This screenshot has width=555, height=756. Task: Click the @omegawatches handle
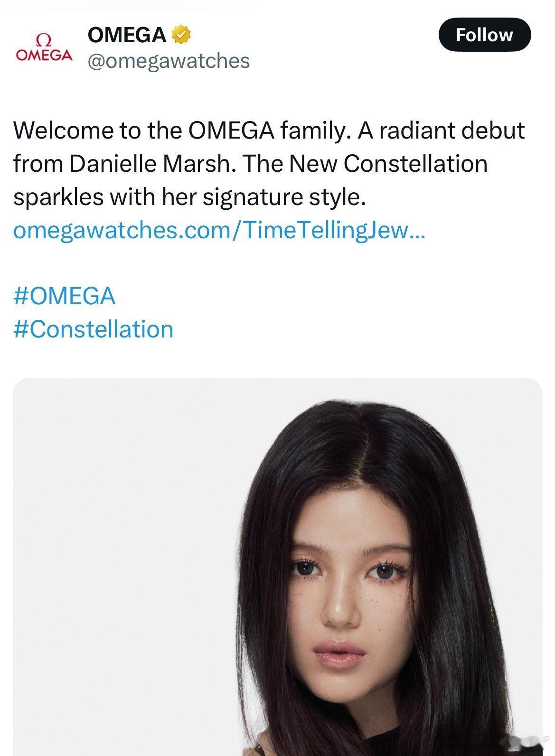(x=169, y=61)
